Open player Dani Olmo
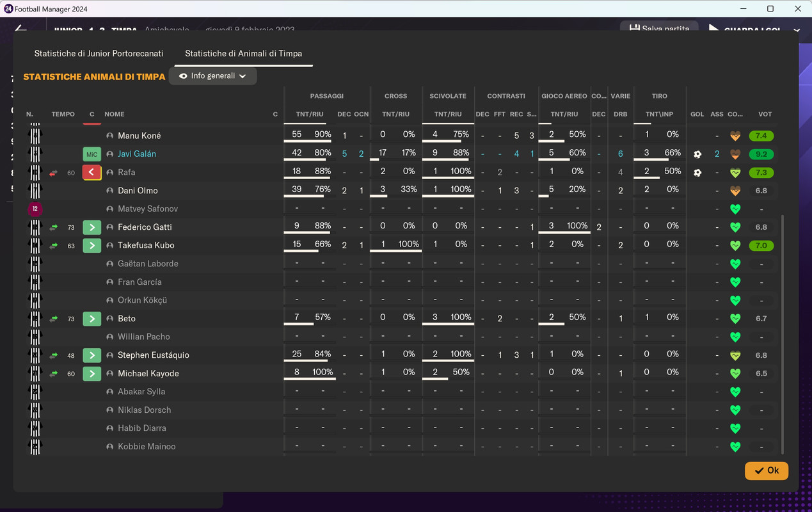This screenshot has width=812, height=512. click(x=138, y=191)
